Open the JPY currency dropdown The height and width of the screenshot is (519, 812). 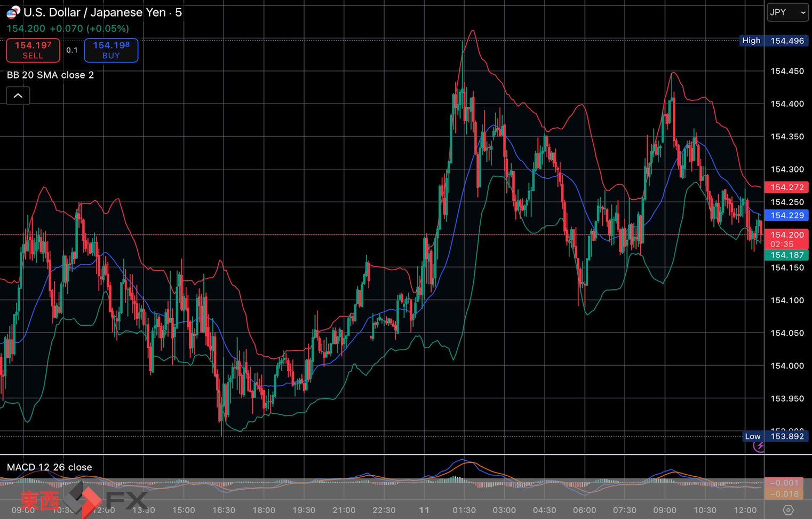coord(787,12)
